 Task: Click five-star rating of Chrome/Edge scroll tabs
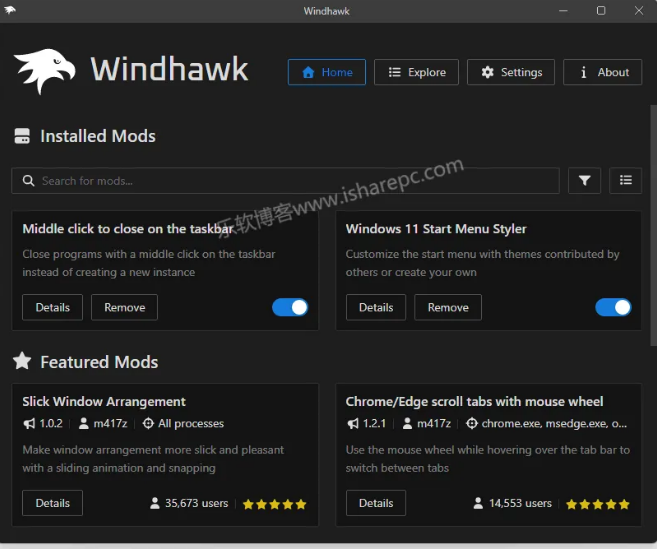click(x=598, y=504)
